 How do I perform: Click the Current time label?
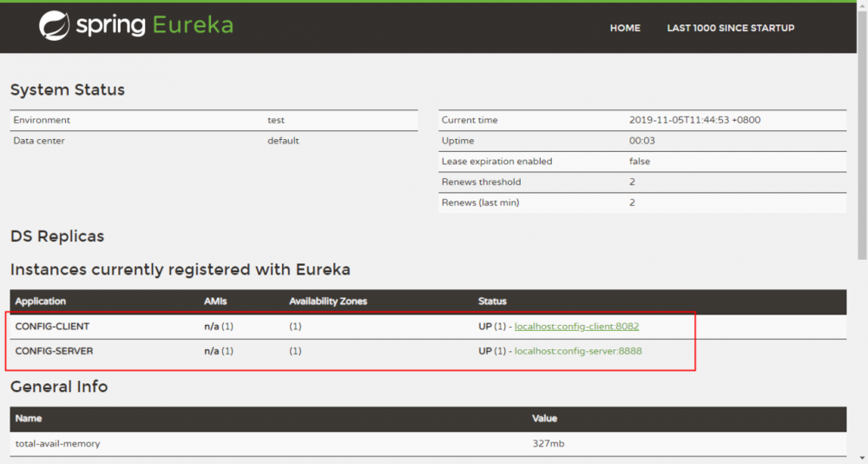point(470,120)
